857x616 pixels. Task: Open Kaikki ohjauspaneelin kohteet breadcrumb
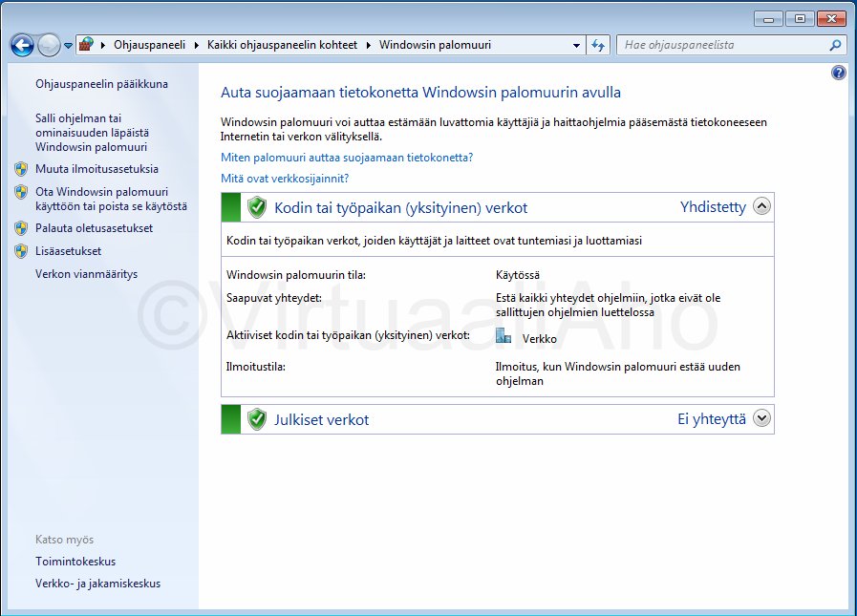tap(282, 45)
